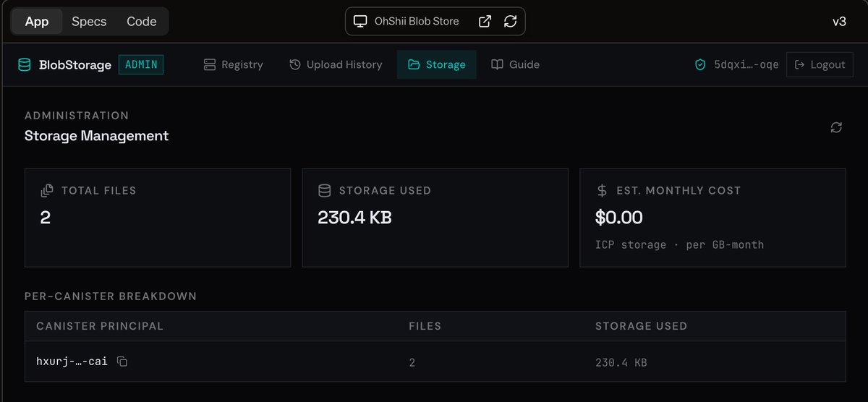Screen dimensions: 868x402
Task: Click the Storage Used database icon
Action: pyautogui.click(x=325, y=191)
